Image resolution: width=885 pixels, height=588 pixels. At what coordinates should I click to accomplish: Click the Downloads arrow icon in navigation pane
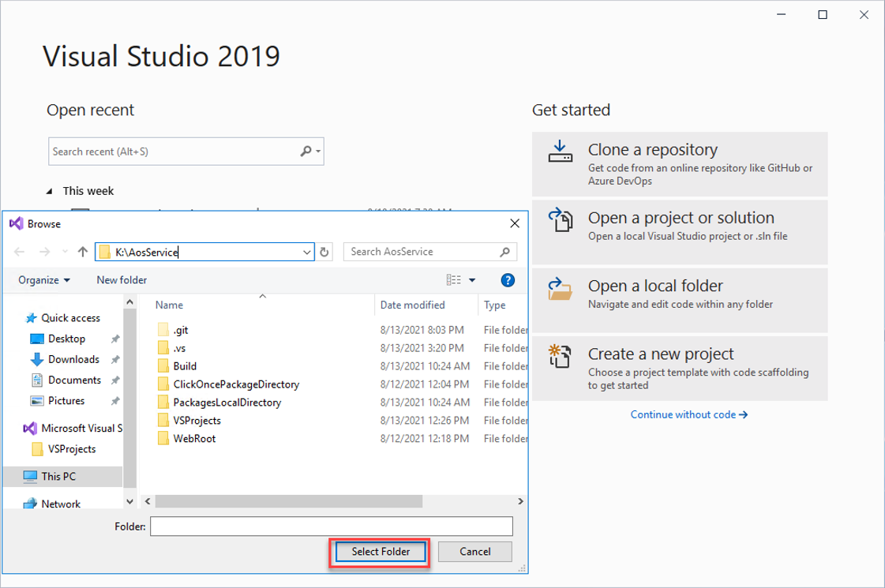click(36, 359)
